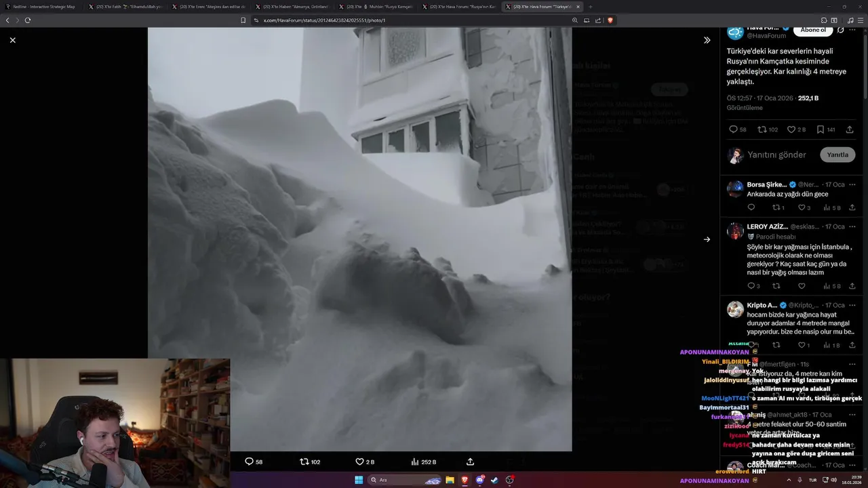Image resolution: width=868 pixels, height=488 pixels.
Task: Go to next photo with right arrow
Action: tap(707, 239)
